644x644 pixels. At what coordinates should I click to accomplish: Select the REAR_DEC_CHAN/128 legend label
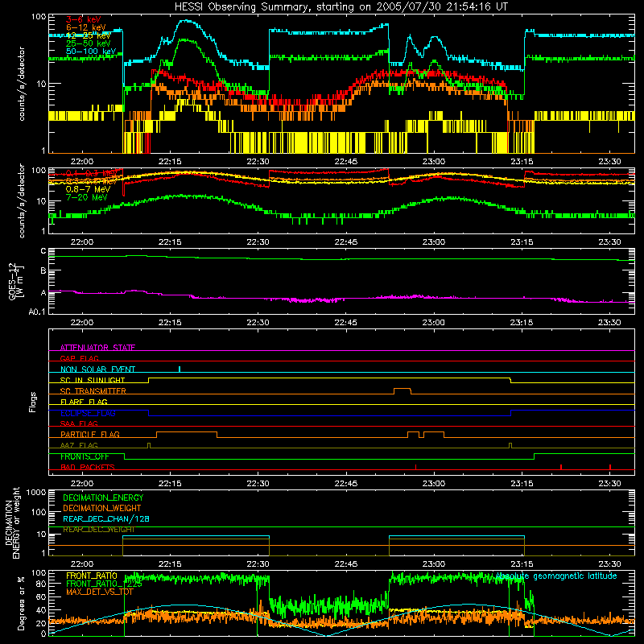pos(106,519)
